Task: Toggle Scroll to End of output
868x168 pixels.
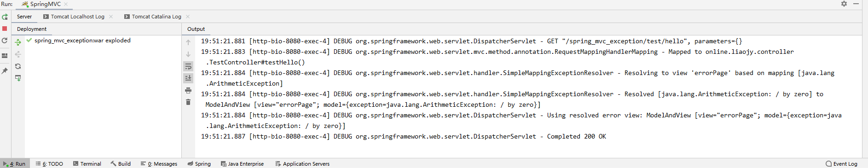Action: point(188,78)
